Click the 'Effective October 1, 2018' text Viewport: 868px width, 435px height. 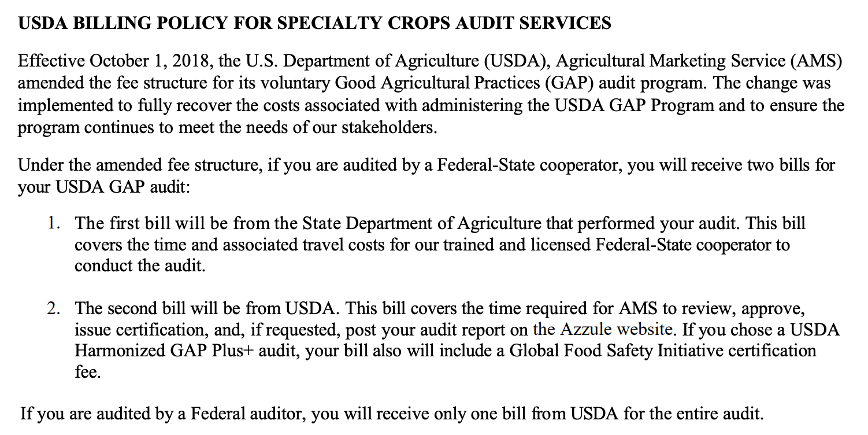point(102,62)
